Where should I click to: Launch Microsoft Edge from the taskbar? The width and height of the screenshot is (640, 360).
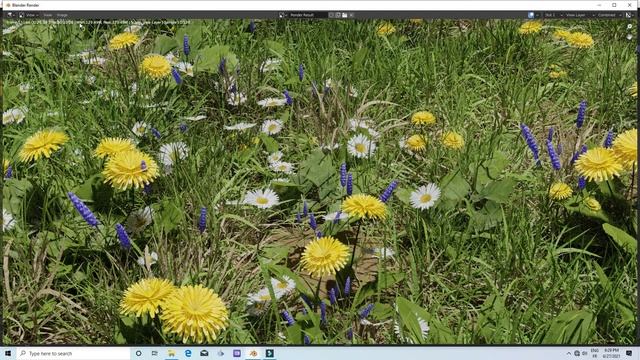[188, 353]
